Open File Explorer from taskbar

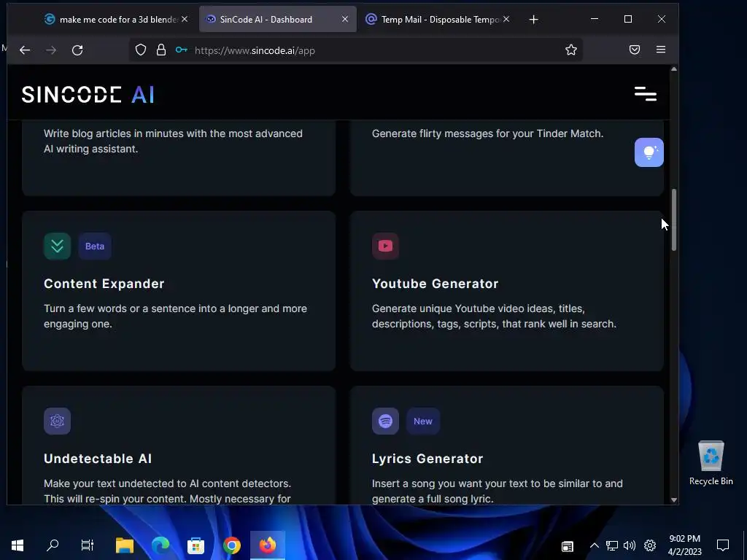(125, 545)
